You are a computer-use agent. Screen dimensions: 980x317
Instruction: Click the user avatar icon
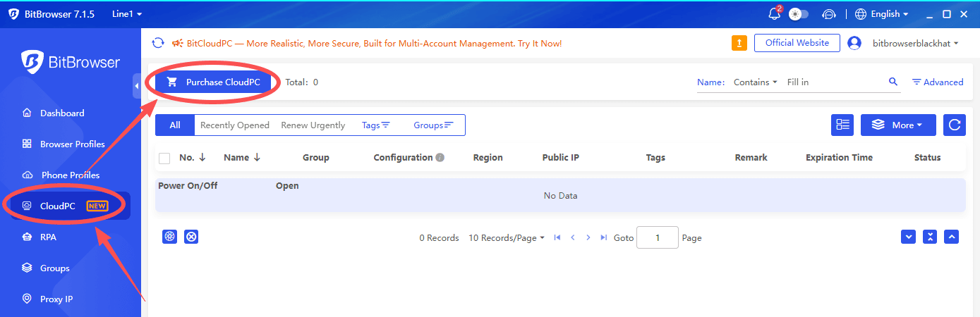click(x=854, y=43)
